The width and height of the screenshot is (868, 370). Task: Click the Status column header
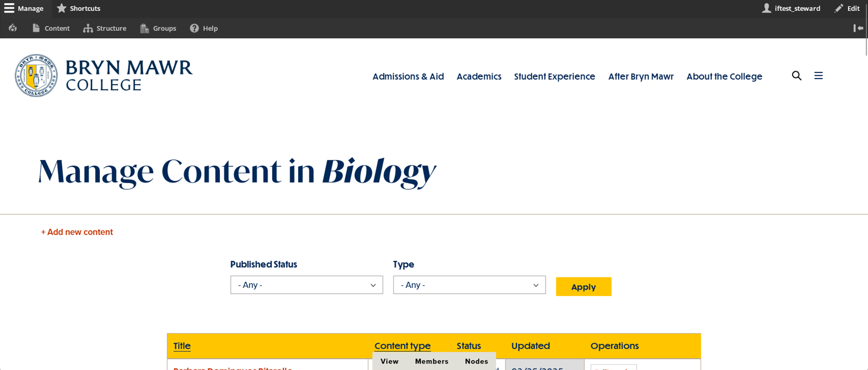(469, 346)
